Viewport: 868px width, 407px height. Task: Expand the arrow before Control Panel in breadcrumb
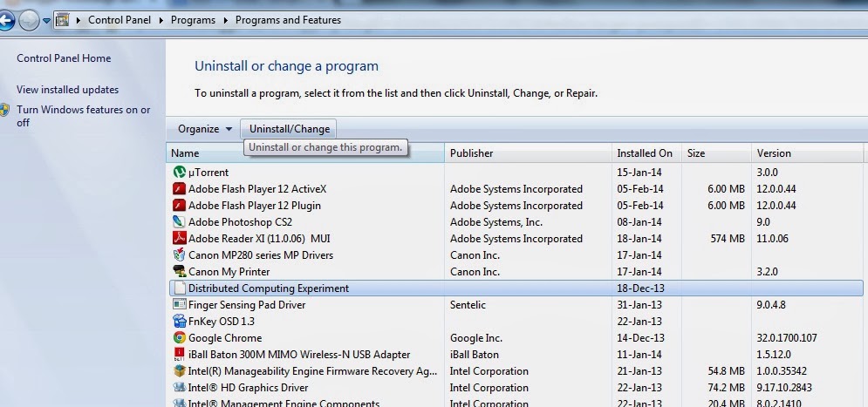79,20
